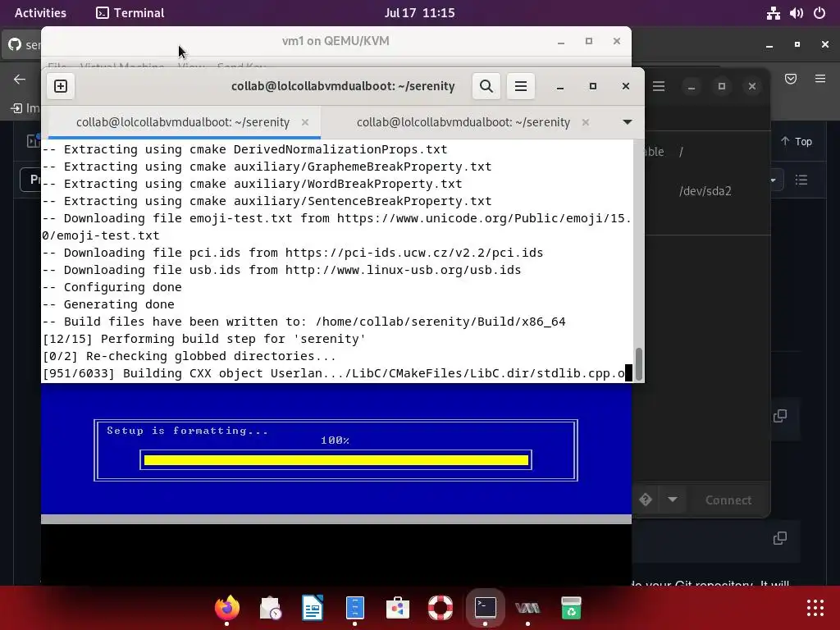Click the pci.ids download URL line
840x630 pixels.
pos(293,253)
